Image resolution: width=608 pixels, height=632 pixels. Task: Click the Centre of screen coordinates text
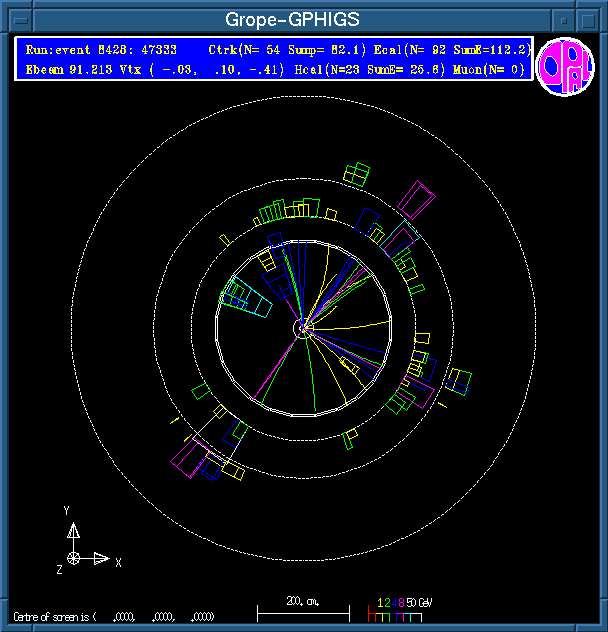pyautogui.click(x=112, y=617)
